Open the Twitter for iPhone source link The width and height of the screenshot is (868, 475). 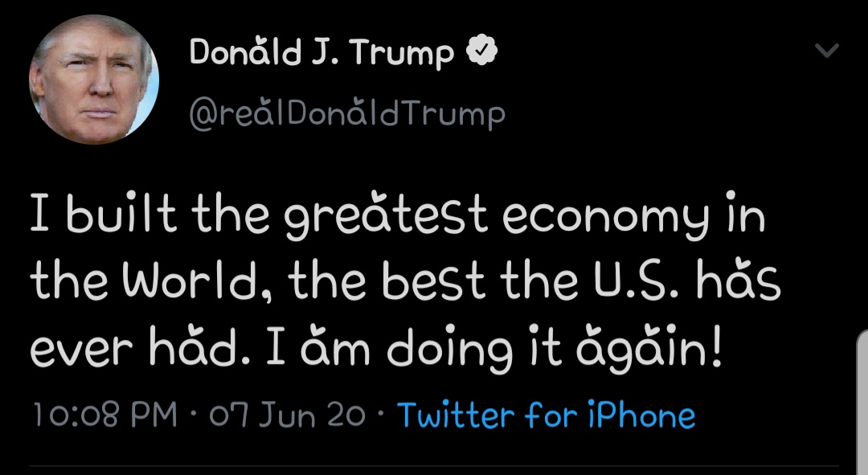tap(547, 416)
